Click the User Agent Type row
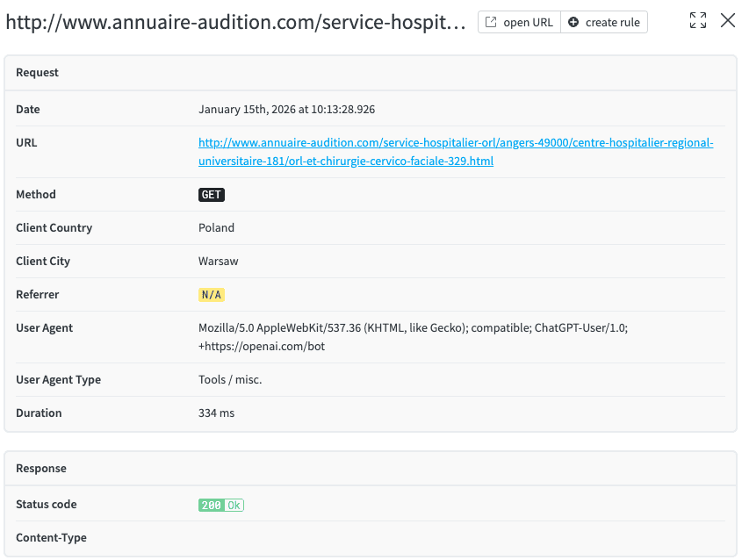This screenshot has height=560, width=742. pos(56,379)
